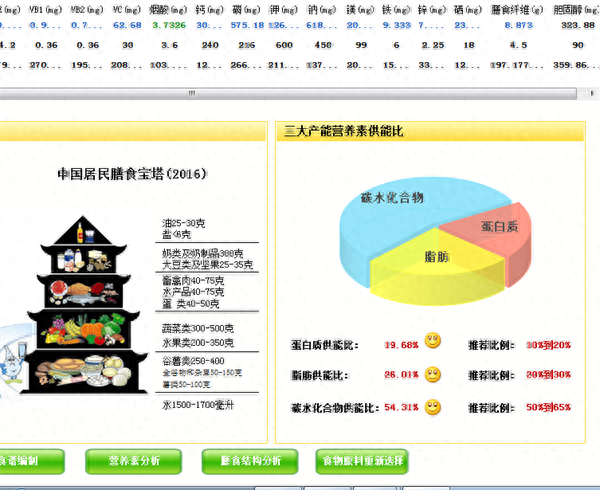600x490 pixels.
Task: Select the cell value 600 in 钾 column
Action: [x=284, y=45]
